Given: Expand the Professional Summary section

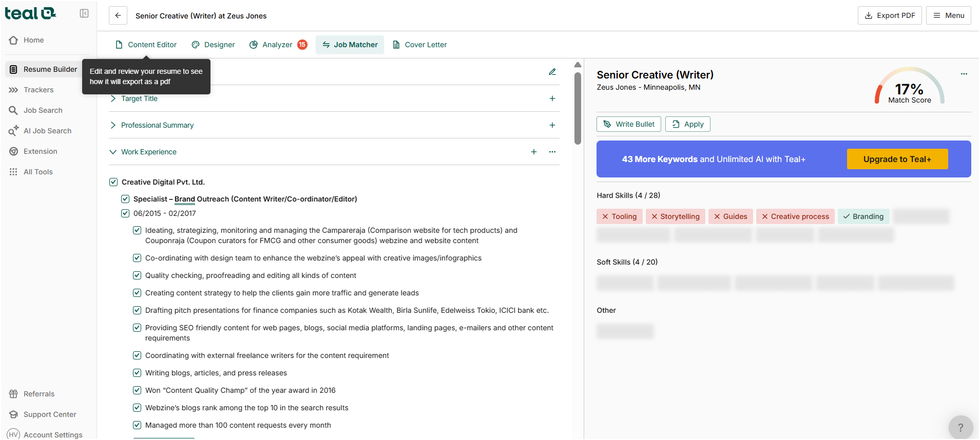Looking at the screenshot, I should pos(113,125).
